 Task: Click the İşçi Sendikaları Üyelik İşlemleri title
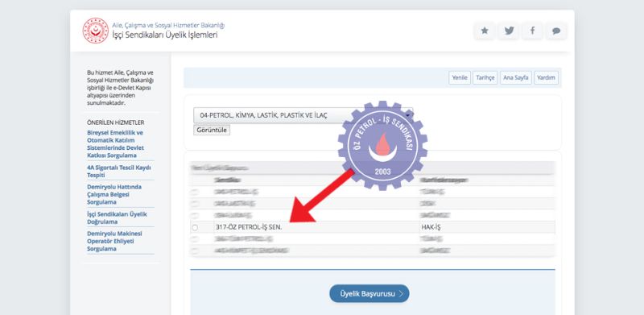[x=165, y=35]
